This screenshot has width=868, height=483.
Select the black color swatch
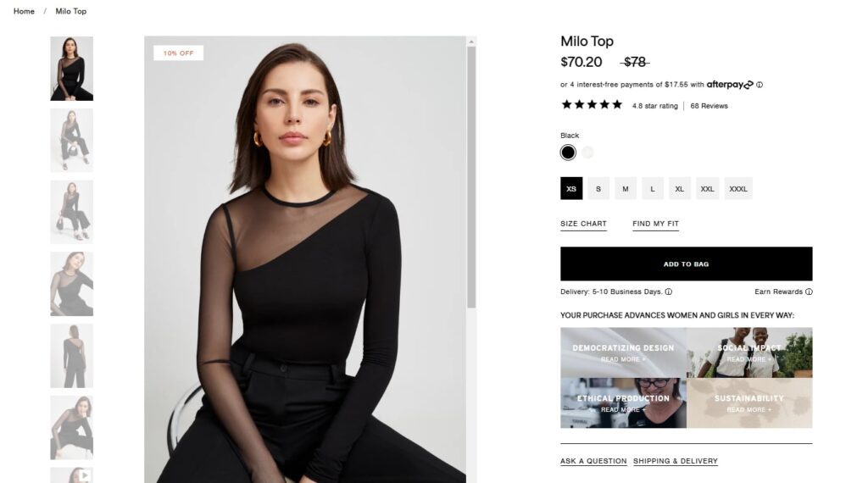click(x=568, y=153)
